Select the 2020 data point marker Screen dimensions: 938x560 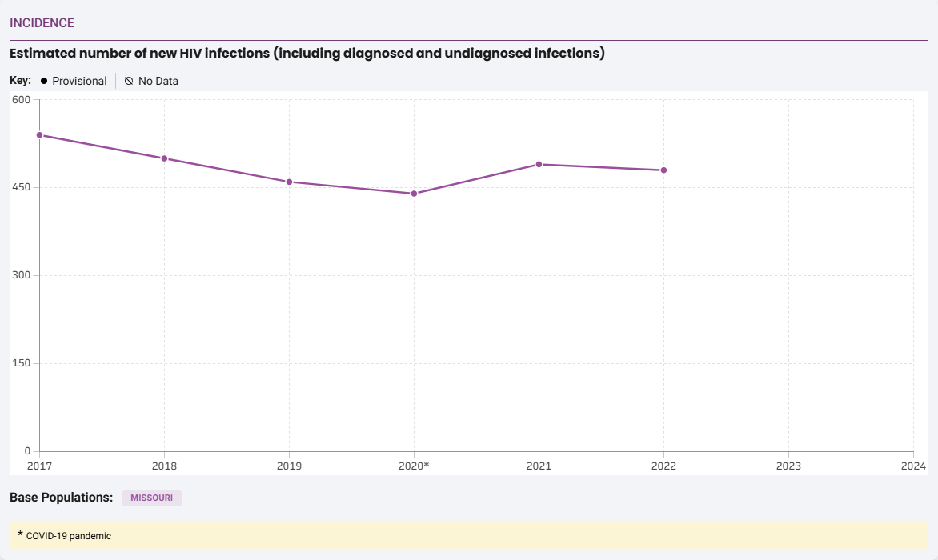point(414,193)
